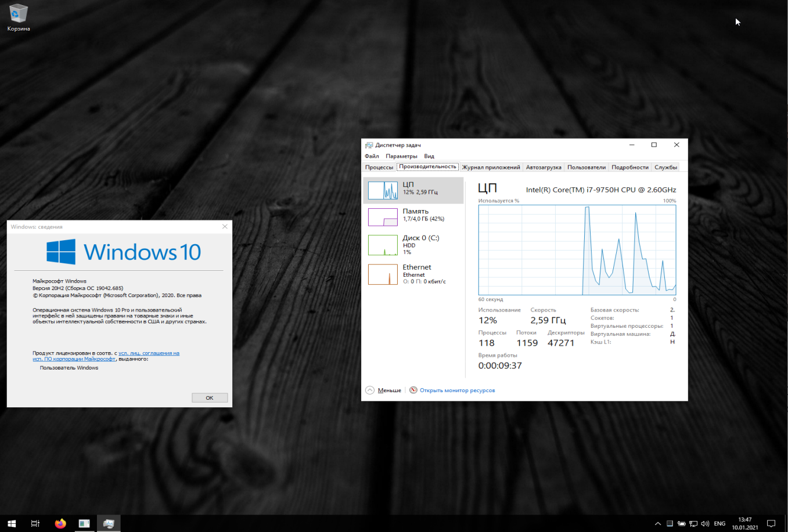Click the Task Manager taskbar icon
The width and height of the screenshot is (788, 532).
109,523
